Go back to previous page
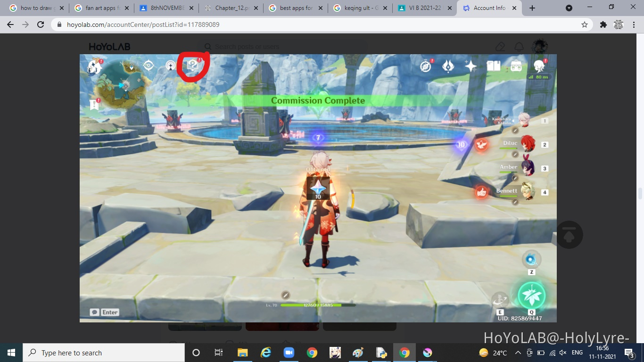644x362 pixels. click(x=10, y=25)
